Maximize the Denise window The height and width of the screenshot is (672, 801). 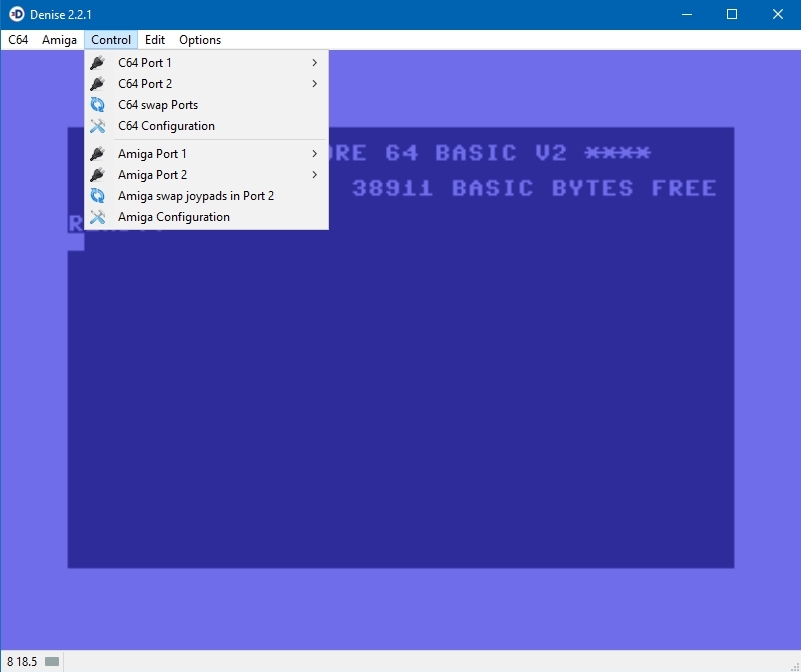point(732,14)
